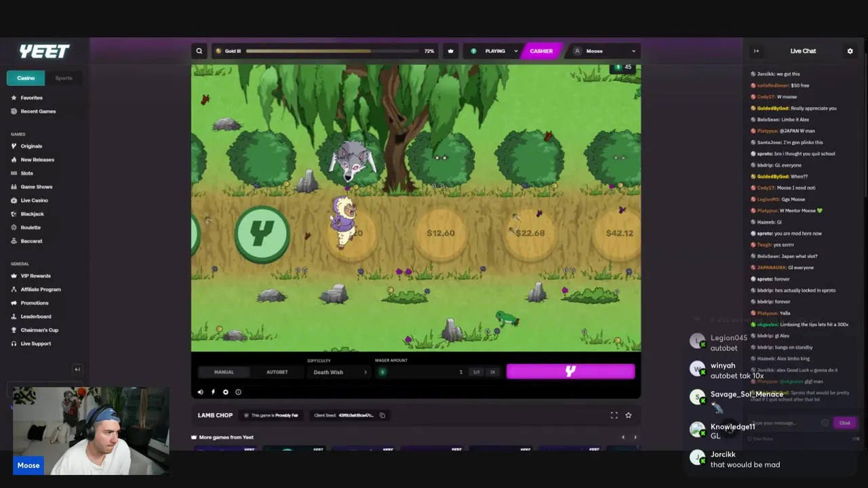Click the YEET logo
868x488 pixels.
(44, 52)
